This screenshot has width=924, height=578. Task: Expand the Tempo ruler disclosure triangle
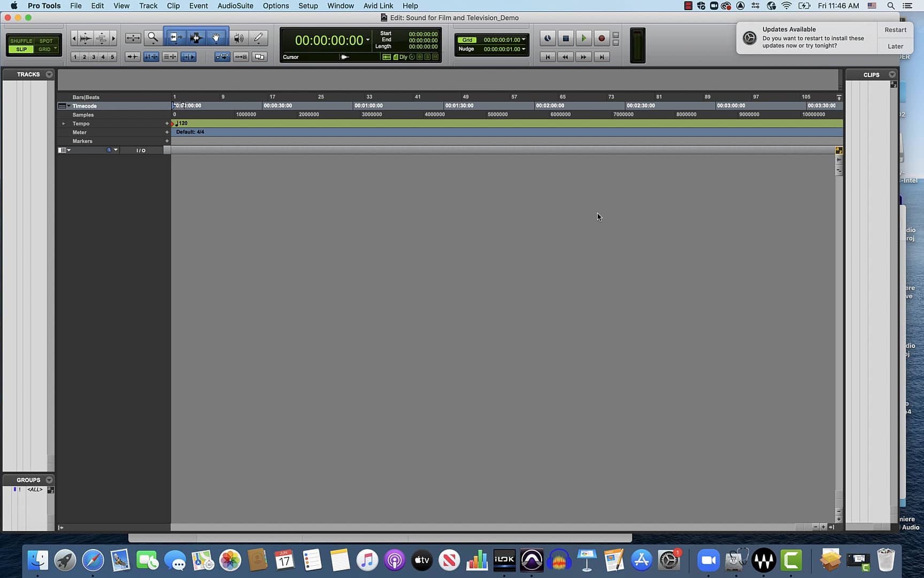64,123
